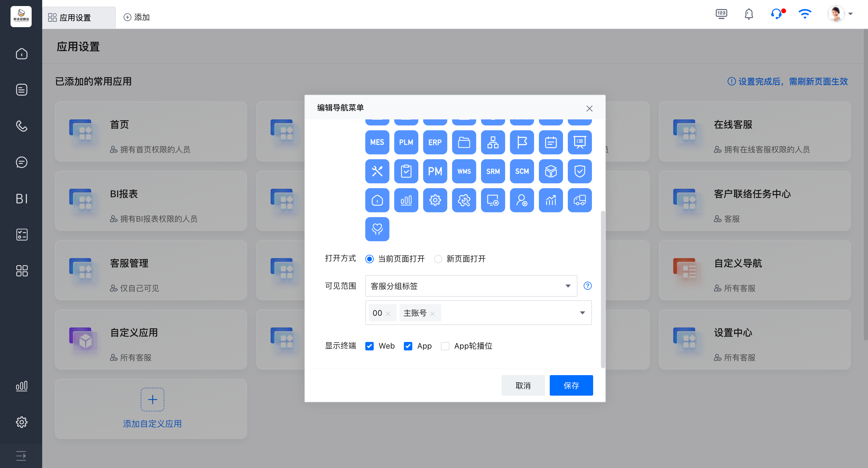Enable the App轮播位 checkbox
The width and height of the screenshot is (868, 468).
(445, 346)
